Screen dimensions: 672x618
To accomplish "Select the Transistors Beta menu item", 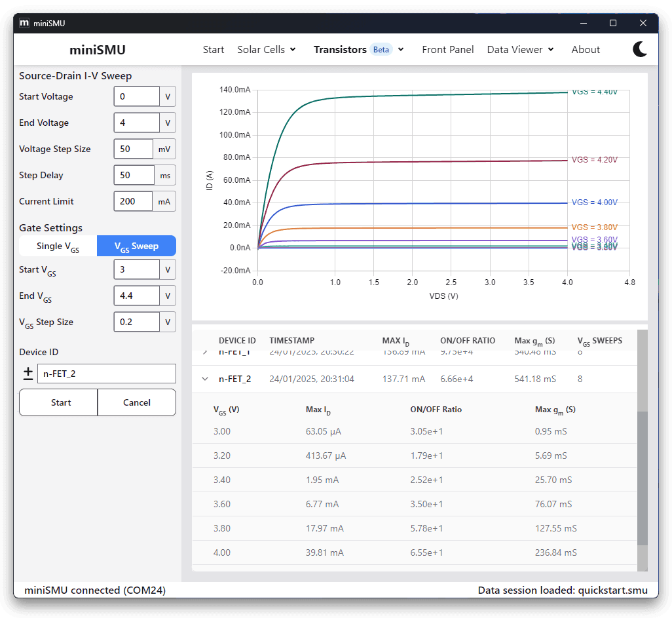I will tap(353, 50).
